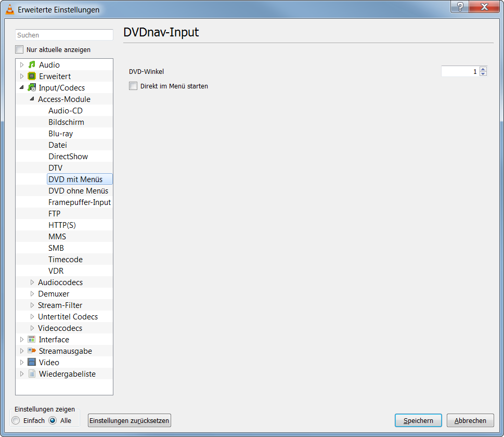Viewport: 504px width, 437px height.
Task: Select Timecode in the tree
Action: pyautogui.click(x=66, y=260)
